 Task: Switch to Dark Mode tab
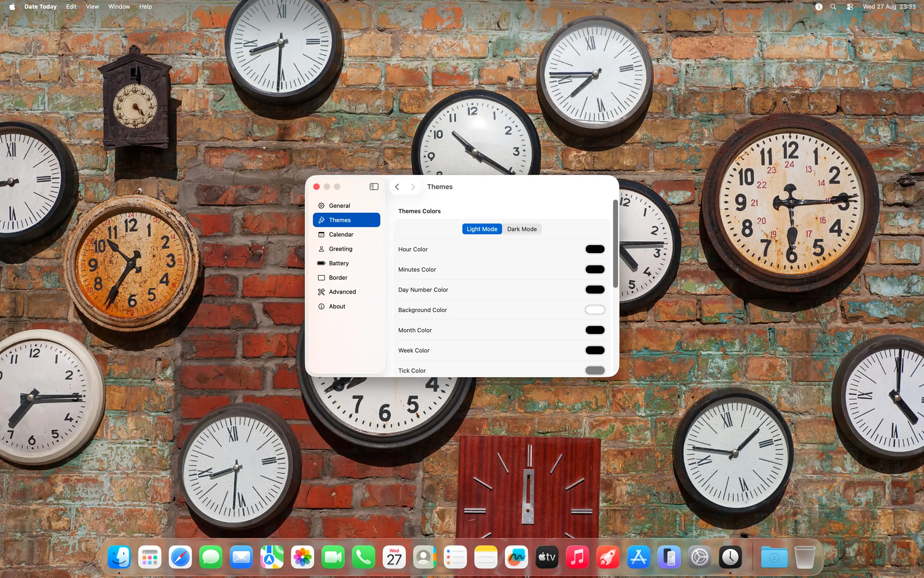click(x=522, y=229)
